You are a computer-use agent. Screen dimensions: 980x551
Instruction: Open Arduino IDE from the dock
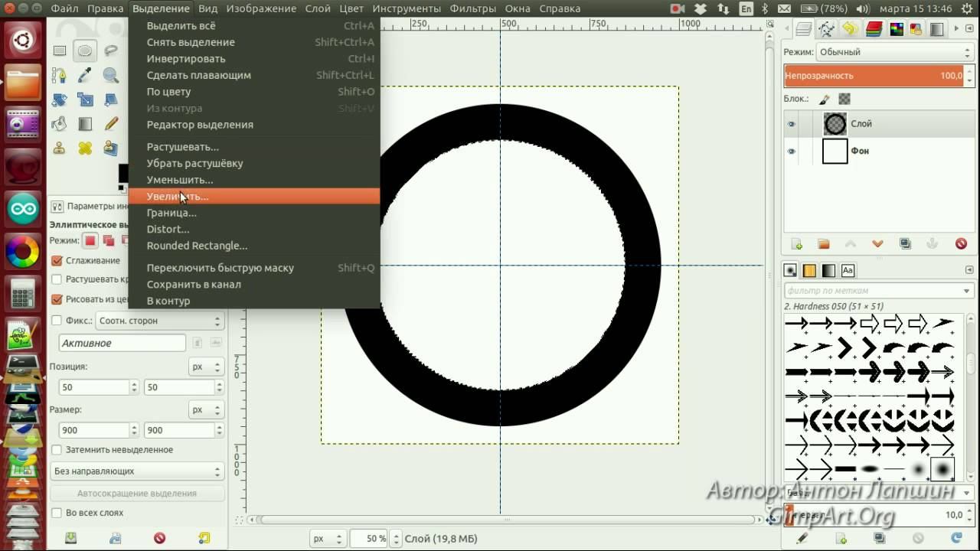23,208
